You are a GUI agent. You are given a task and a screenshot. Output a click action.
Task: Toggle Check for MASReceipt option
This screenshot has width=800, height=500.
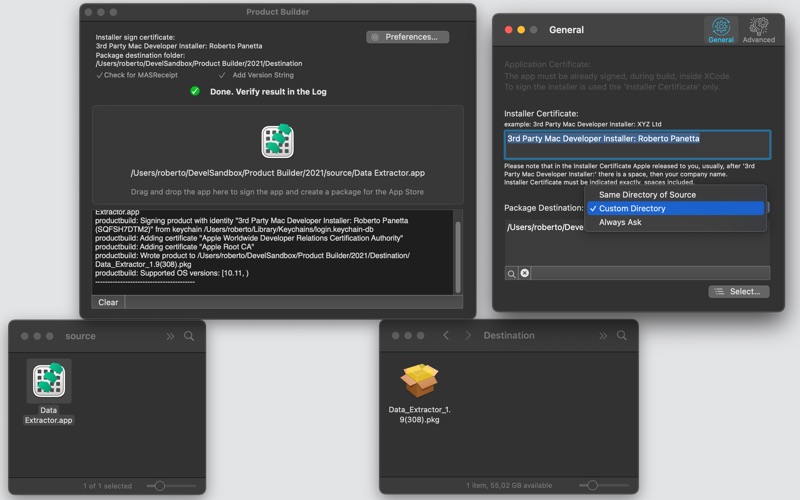coord(137,75)
